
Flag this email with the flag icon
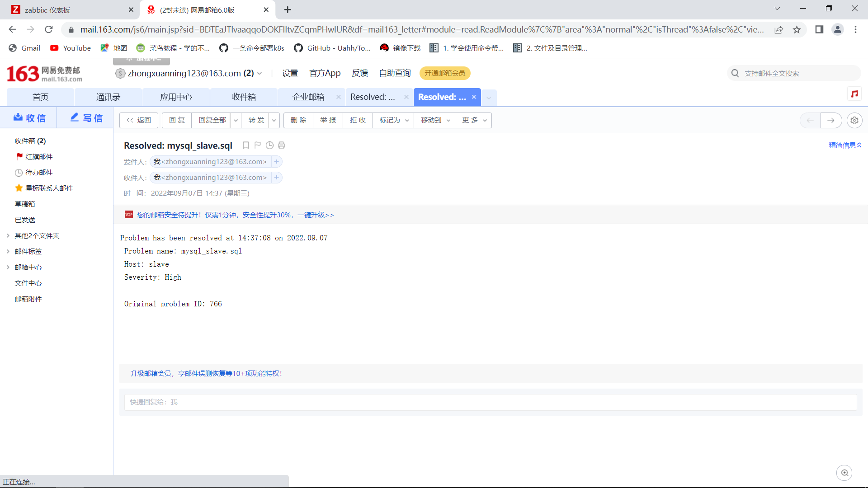(x=258, y=145)
